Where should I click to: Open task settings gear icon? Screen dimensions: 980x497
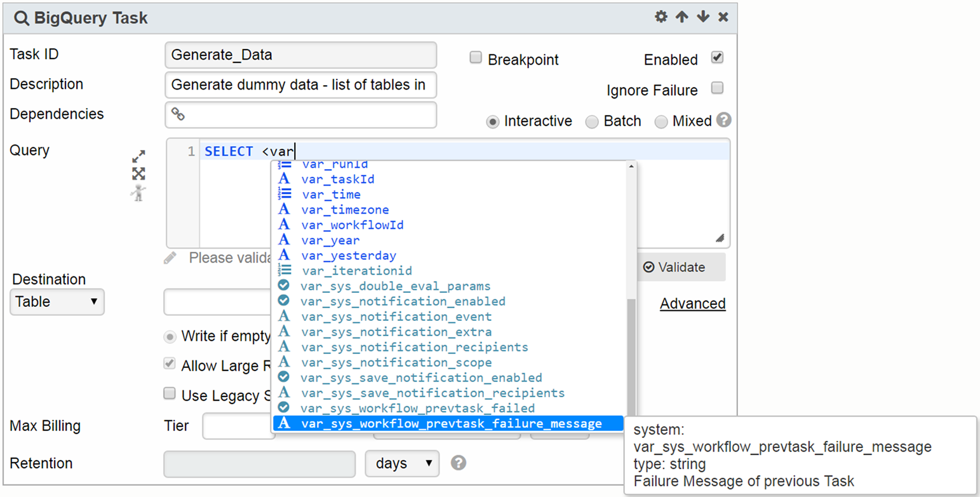pyautogui.click(x=661, y=17)
